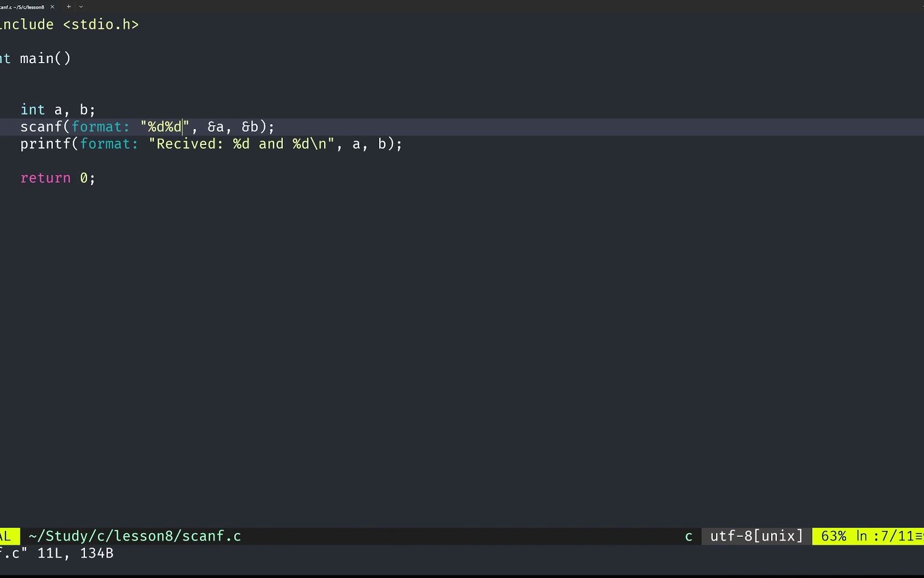The height and width of the screenshot is (578, 924).
Task: Click the utf-8[unix] encoding indicator
Action: pyautogui.click(x=756, y=536)
